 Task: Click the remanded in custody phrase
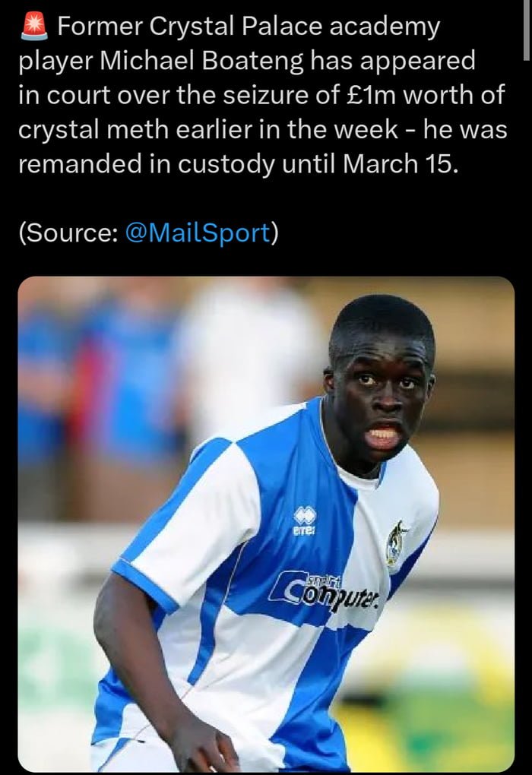click(x=147, y=164)
